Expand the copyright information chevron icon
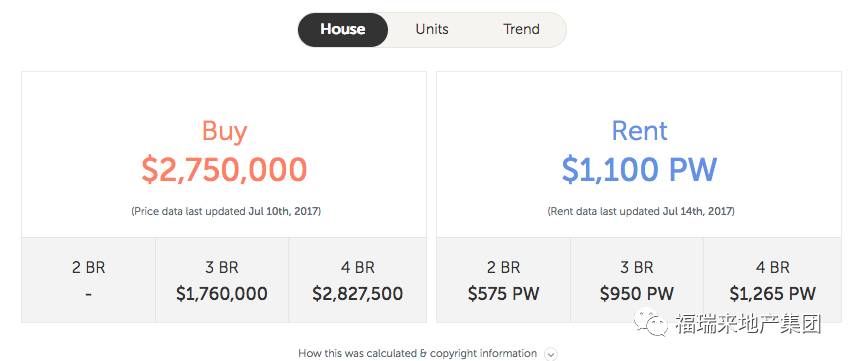The image size is (849, 361). 550,355
